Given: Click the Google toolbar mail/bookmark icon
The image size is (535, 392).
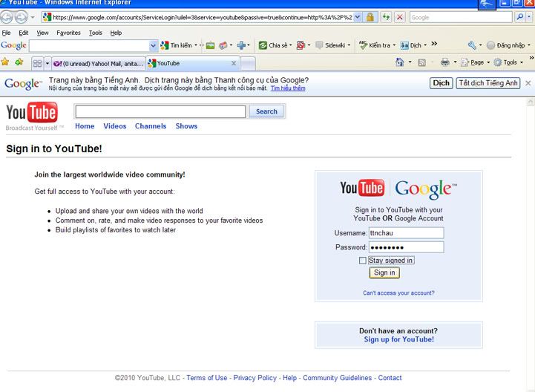Looking at the screenshot, I should click(223, 45).
